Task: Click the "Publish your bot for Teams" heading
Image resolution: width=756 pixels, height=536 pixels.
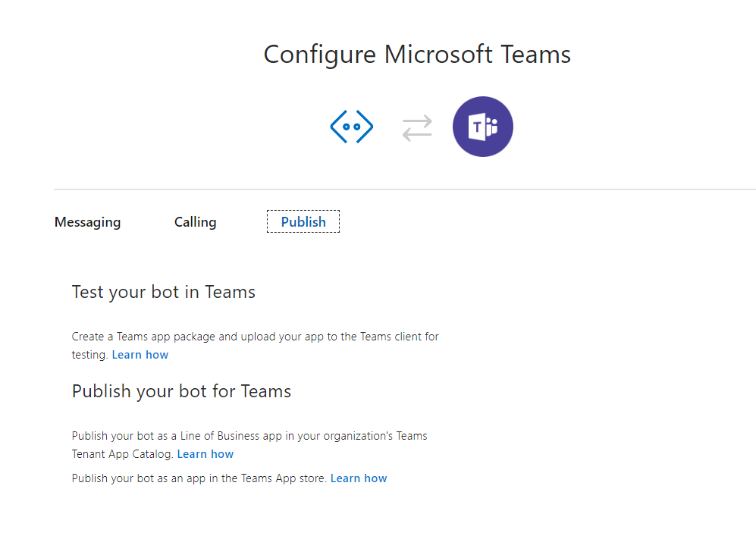Action: pyautogui.click(x=181, y=391)
